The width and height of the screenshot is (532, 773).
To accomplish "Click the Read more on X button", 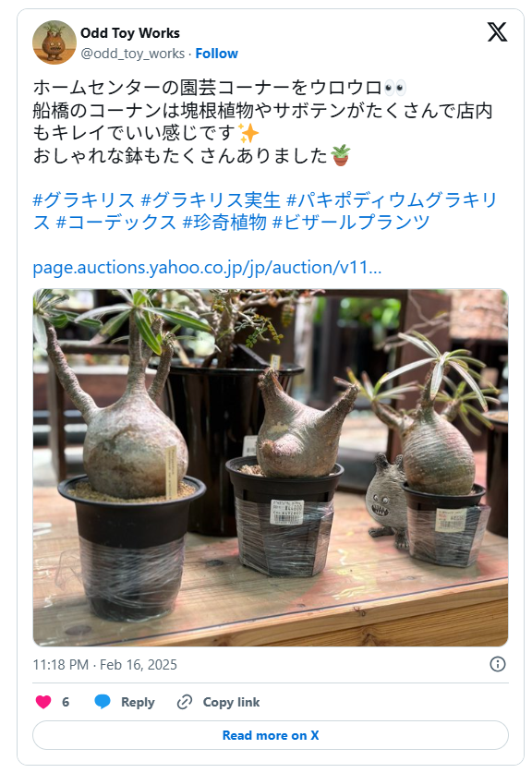I will (271, 735).
